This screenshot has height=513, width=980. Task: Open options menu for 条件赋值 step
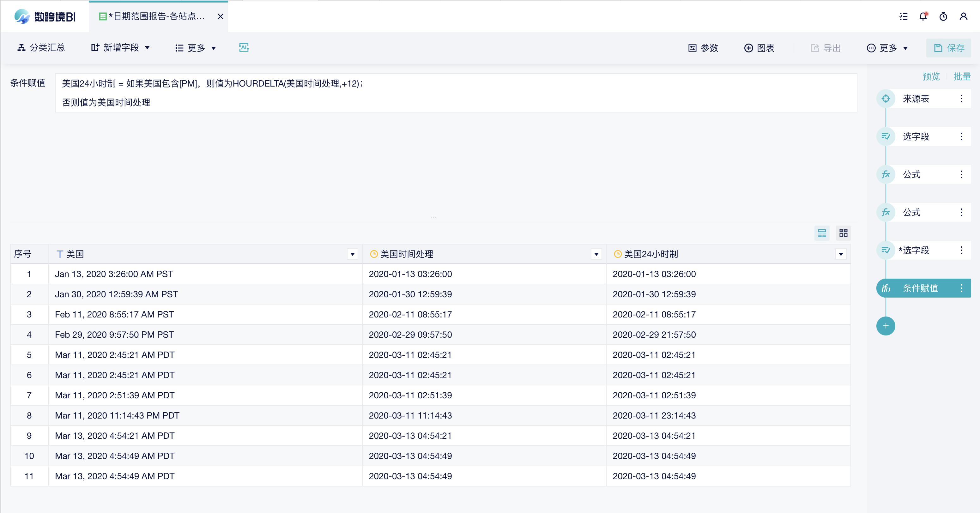coord(961,288)
